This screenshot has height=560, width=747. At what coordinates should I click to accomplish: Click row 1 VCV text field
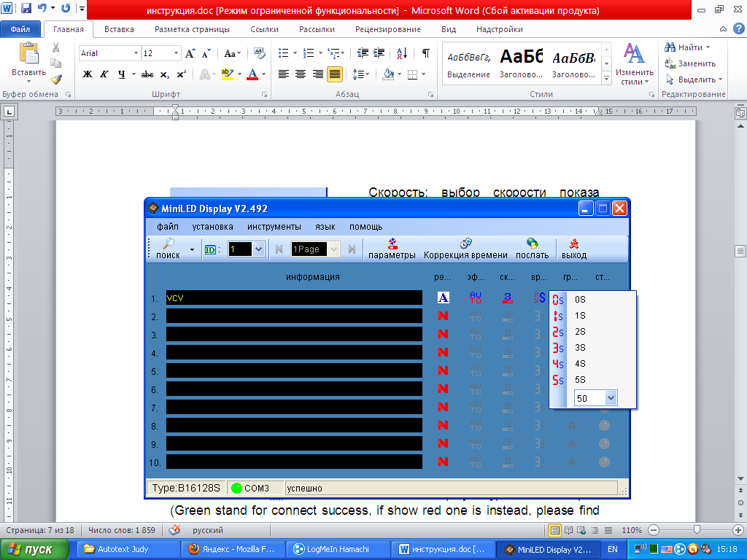tap(294, 297)
